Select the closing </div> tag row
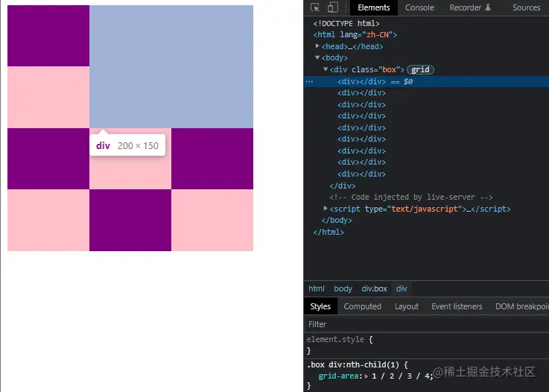Viewport: 549px width, 392px height. click(x=343, y=186)
